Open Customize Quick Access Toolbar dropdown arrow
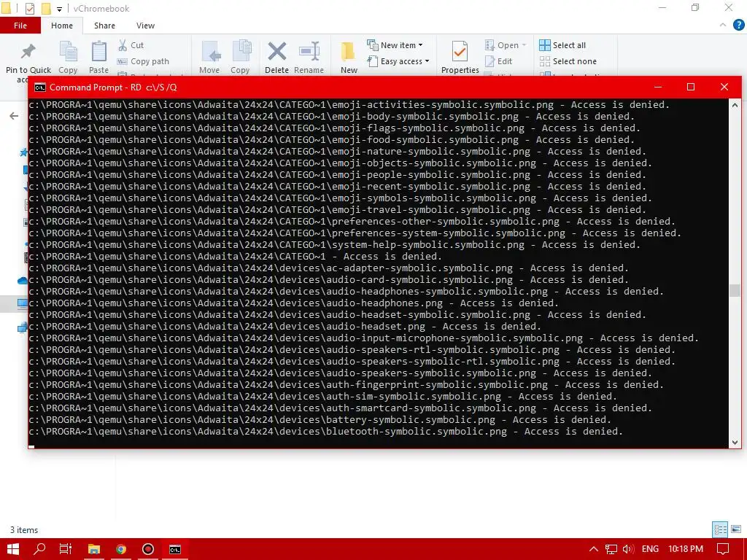This screenshot has height=560, width=747. pos(59,9)
